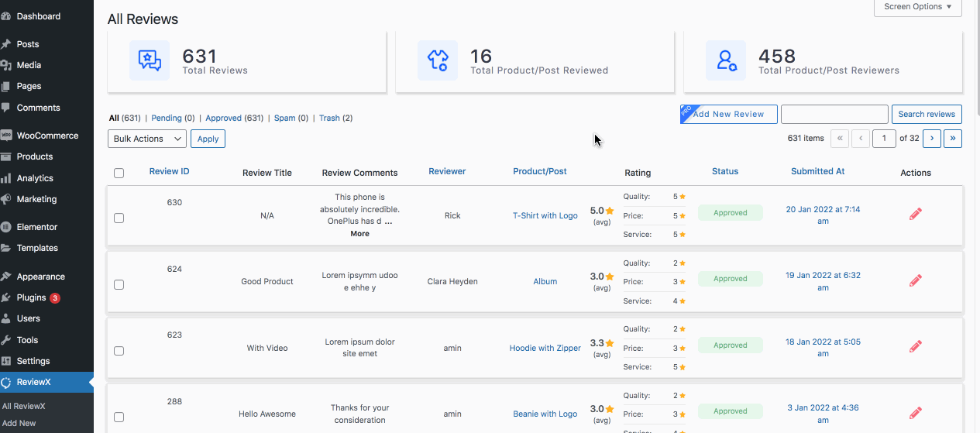Select the checkbox for review 623
This screenshot has height=433, width=980.
coord(119,351)
